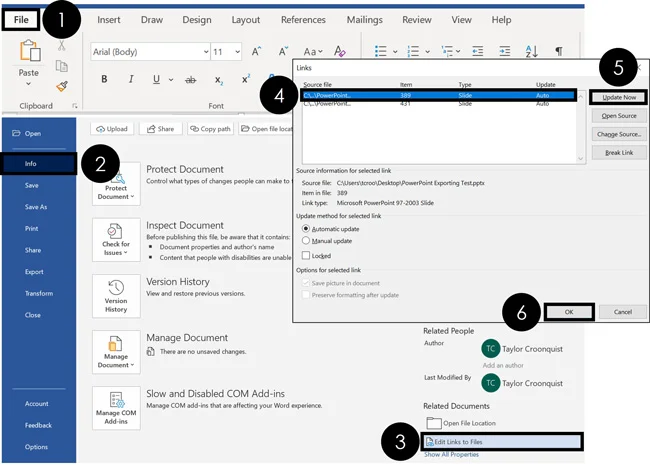Open the Numbering list dropdown arrow
The image size is (650, 465).
[x=427, y=51]
